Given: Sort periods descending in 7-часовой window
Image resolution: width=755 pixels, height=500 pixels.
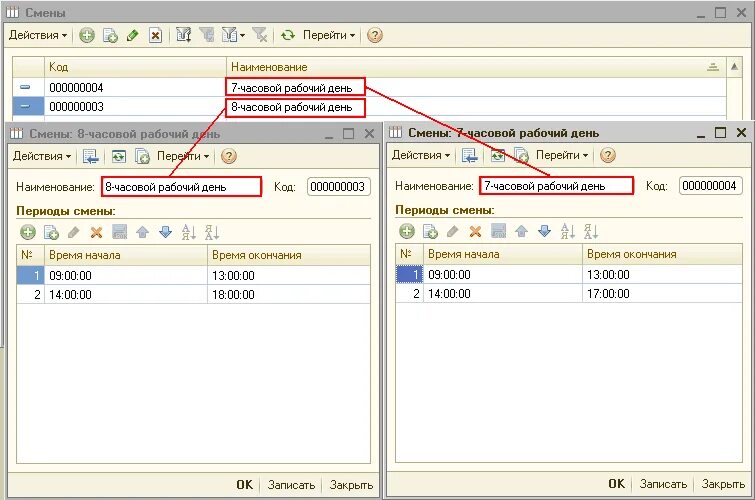Looking at the screenshot, I should tap(591, 231).
